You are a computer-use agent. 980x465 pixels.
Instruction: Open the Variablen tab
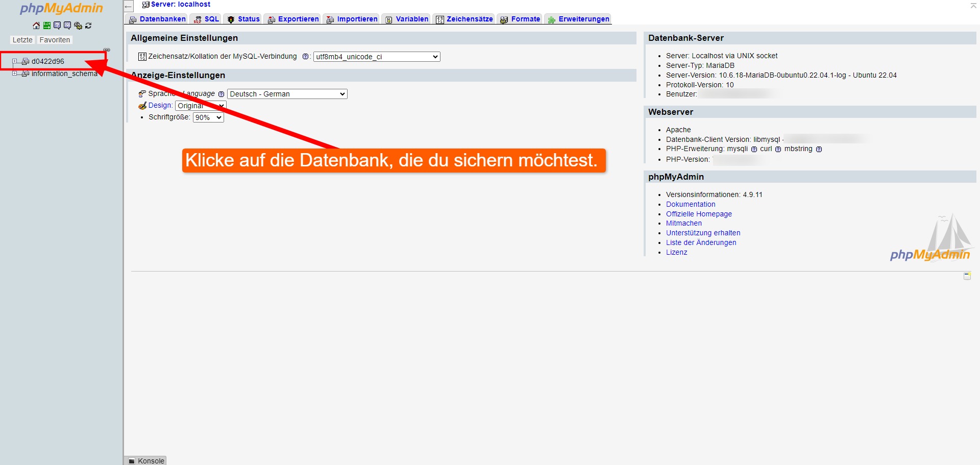406,19
